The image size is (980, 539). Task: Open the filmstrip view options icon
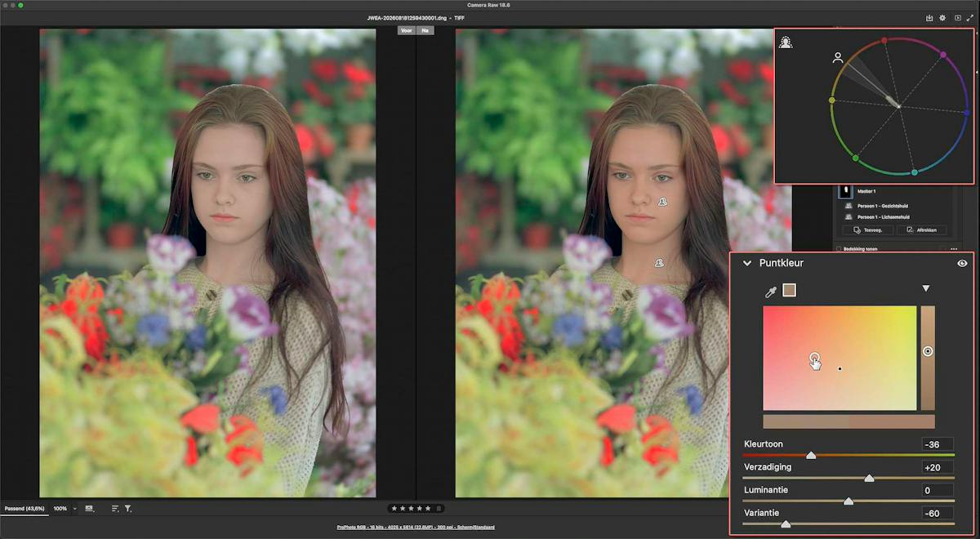(x=89, y=509)
